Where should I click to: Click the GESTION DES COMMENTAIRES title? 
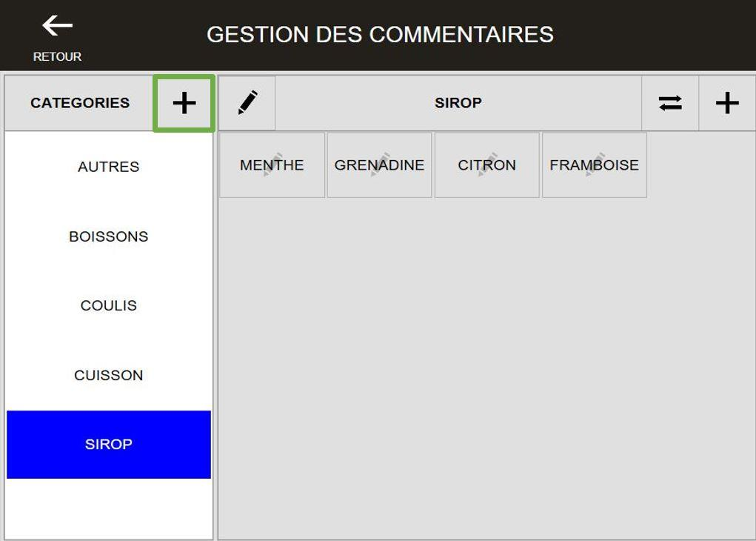[380, 35]
